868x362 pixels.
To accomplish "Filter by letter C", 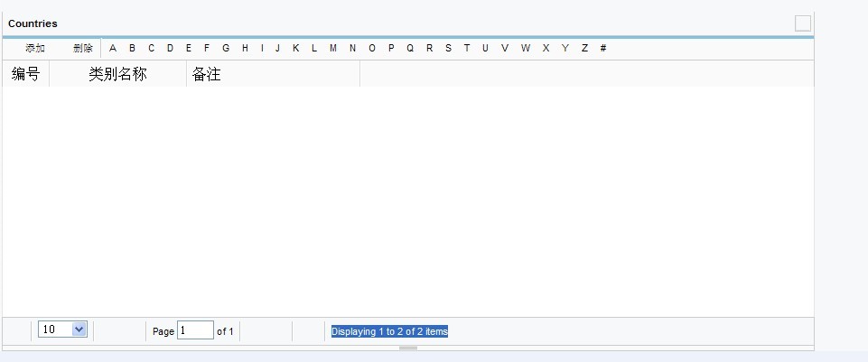I will (151, 48).
